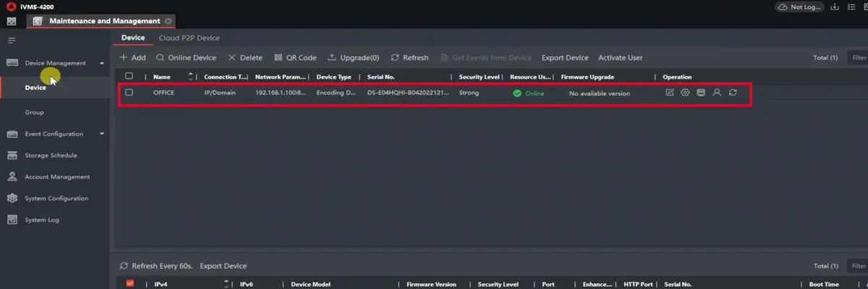Click the online user icon for OFFICE
868x289 pixels.
(x=717, y=92)
